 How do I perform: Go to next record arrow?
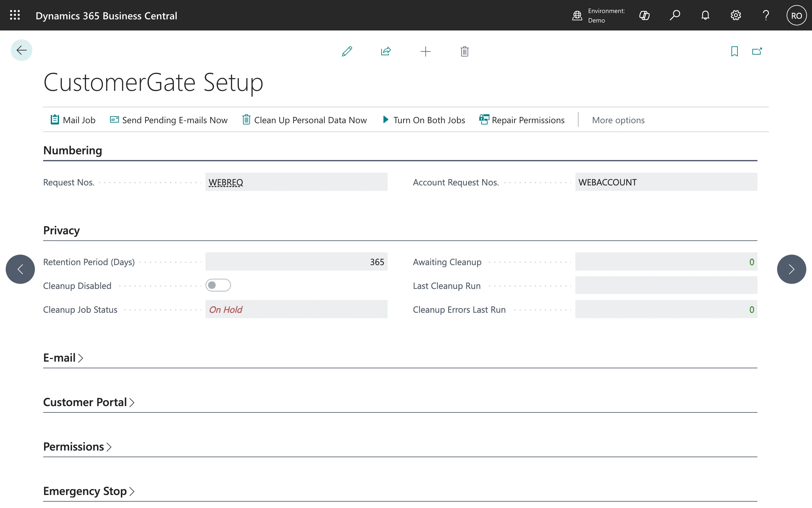click(791, 269)
